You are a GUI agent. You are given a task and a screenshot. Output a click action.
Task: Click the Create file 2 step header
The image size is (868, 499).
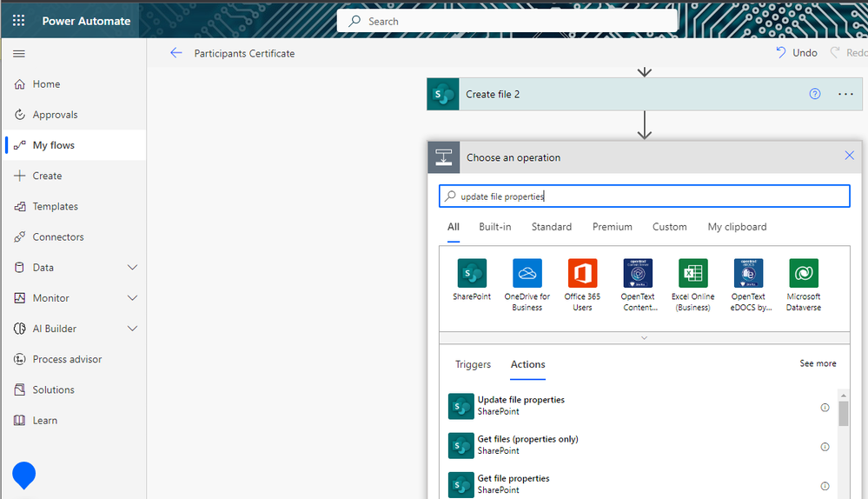click(645, 94)
